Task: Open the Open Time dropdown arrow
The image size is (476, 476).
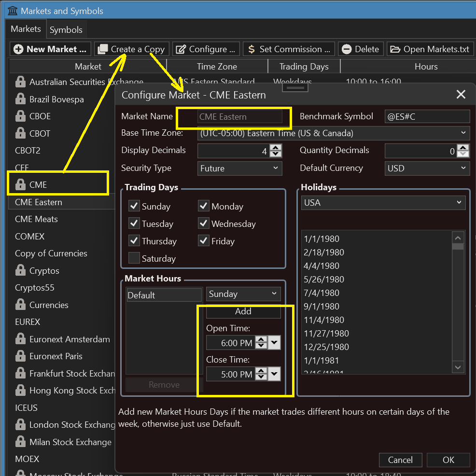Action: 274,343
